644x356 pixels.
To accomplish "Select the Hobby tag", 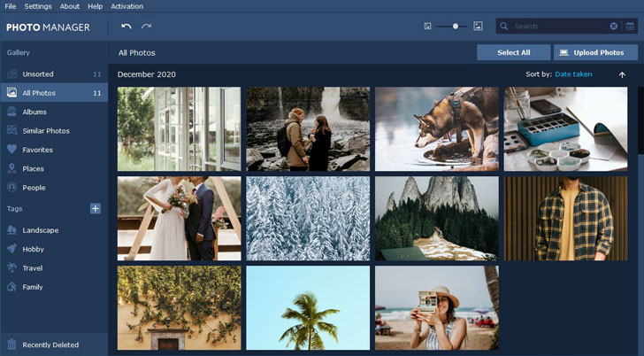I will [54, 249].
